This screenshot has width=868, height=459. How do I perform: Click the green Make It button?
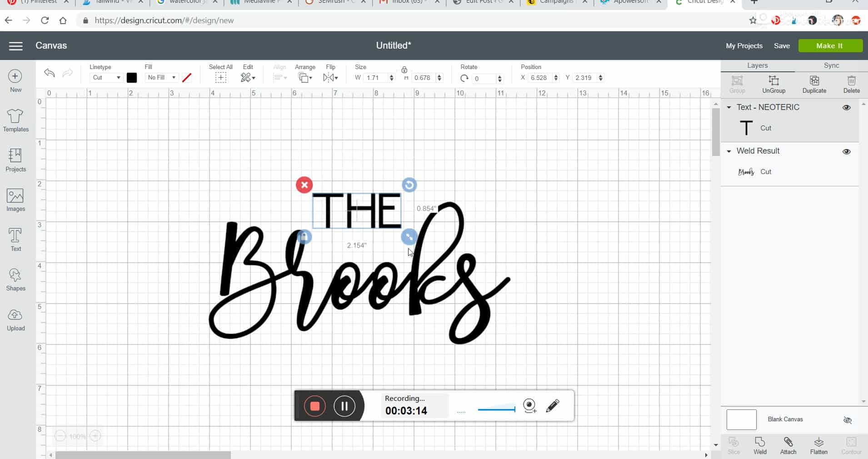coord(830,46)
